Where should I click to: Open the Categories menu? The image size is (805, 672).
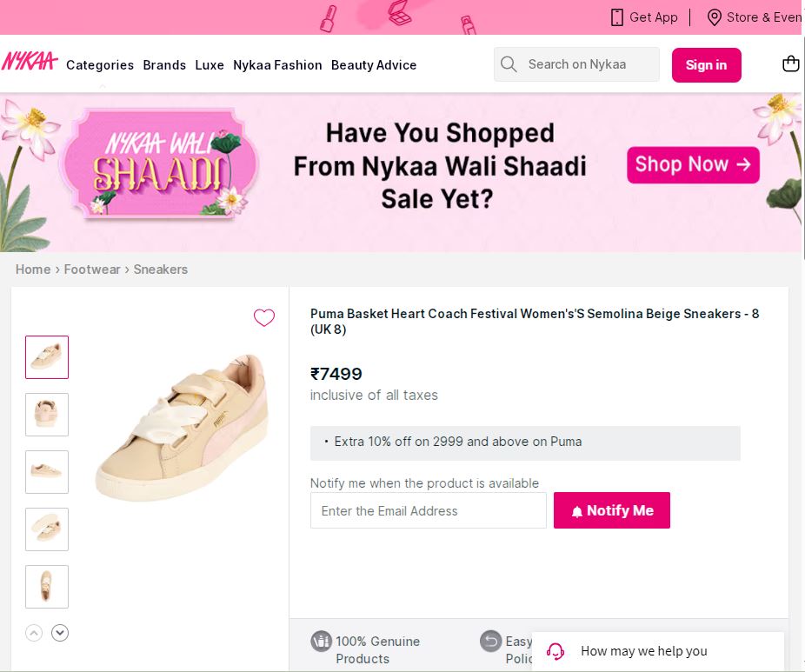99,65
